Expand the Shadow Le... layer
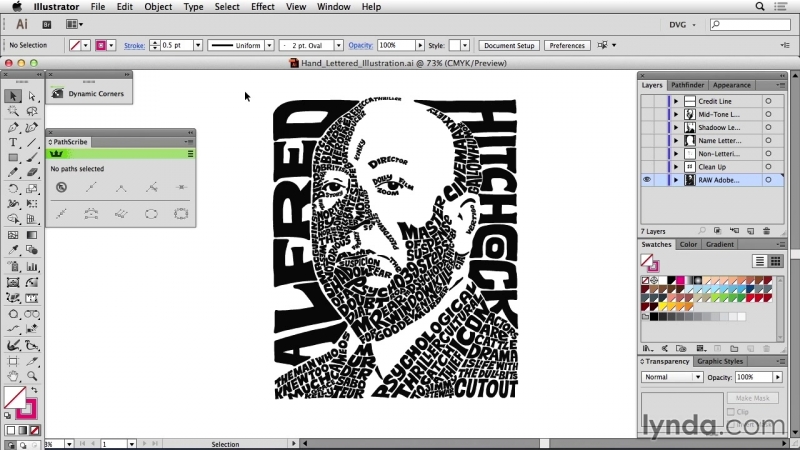800x450 pixels. click(676, 128)
